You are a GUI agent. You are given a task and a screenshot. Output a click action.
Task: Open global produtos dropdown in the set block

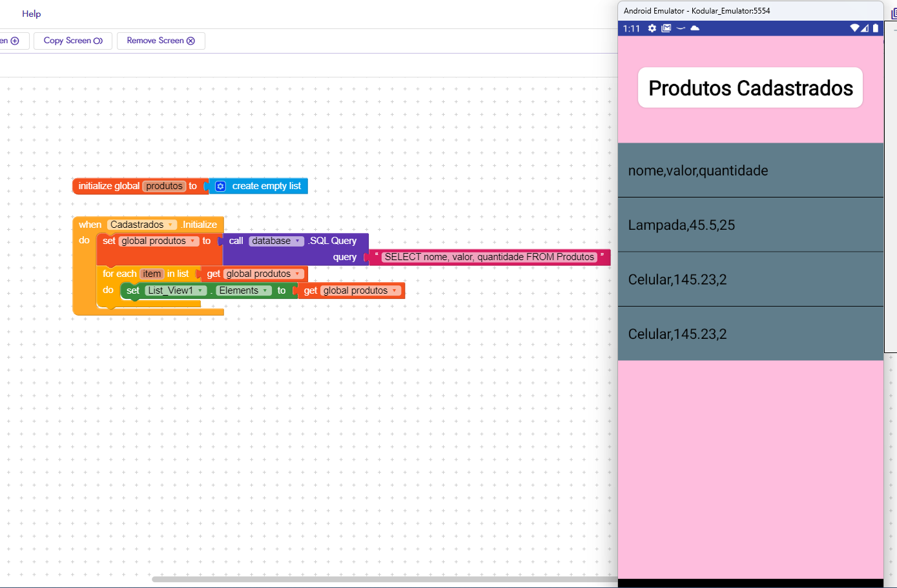click(192, 241)
